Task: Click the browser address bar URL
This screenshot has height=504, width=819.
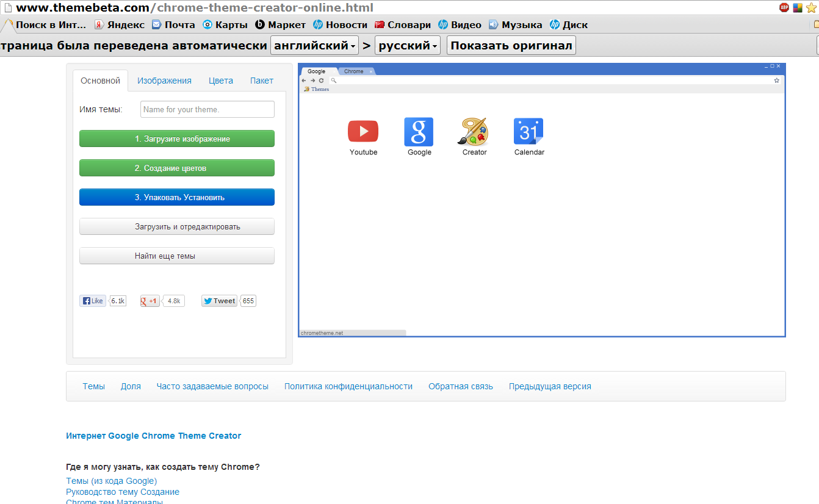Action: click(x=194, y=8)
